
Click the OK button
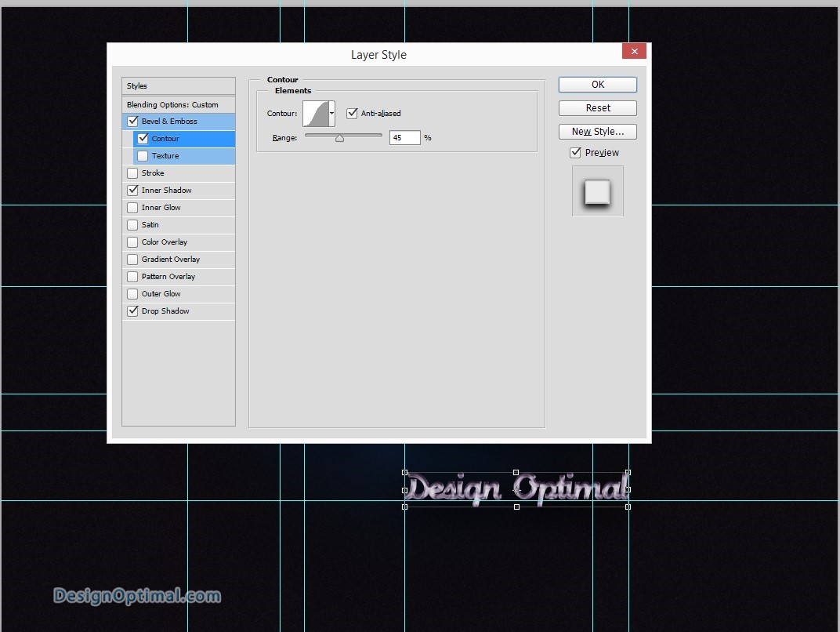point(598,85)
